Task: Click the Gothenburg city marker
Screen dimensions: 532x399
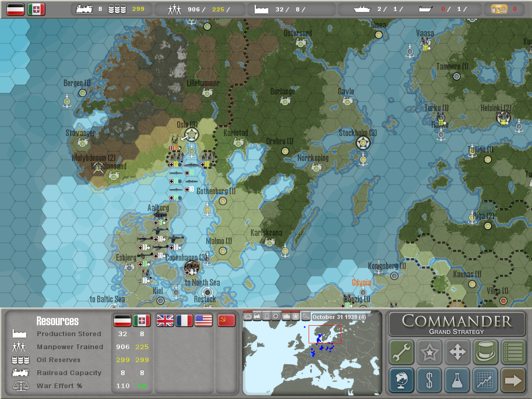Action: click(222, 201)
